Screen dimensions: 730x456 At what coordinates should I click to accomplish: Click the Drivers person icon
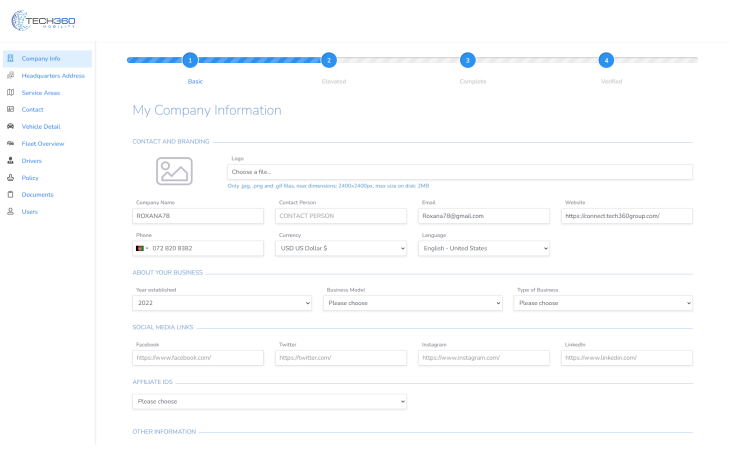[10, 161]
